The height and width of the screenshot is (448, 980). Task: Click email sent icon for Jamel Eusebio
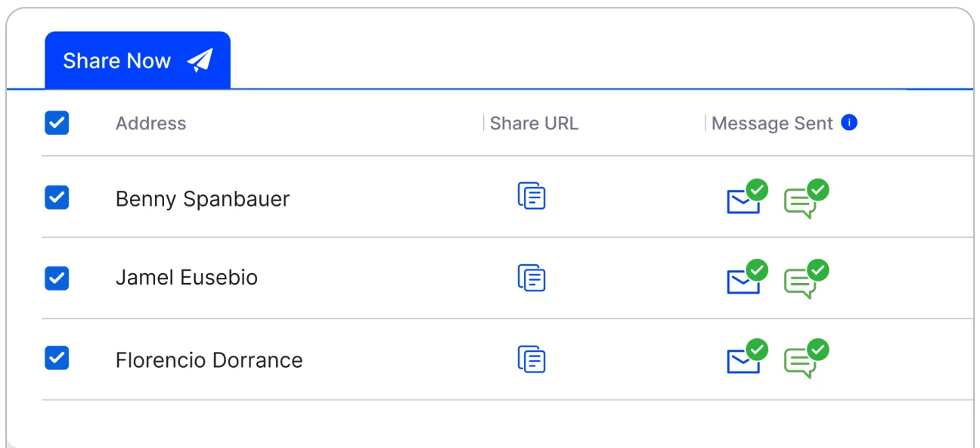click(747, 277)
